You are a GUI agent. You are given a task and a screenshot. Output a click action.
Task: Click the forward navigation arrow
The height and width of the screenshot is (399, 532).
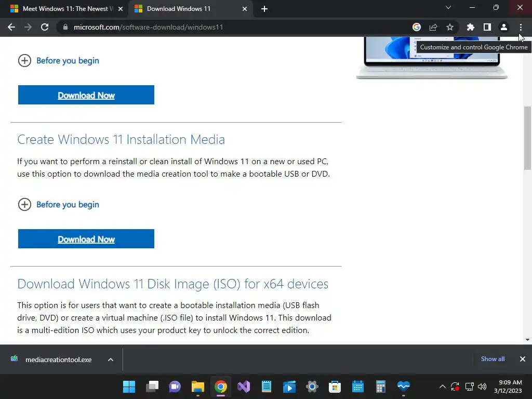click(28, 27)
